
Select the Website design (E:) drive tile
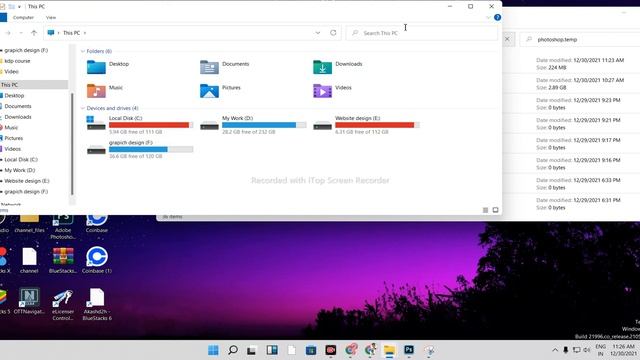coord(366,125)
